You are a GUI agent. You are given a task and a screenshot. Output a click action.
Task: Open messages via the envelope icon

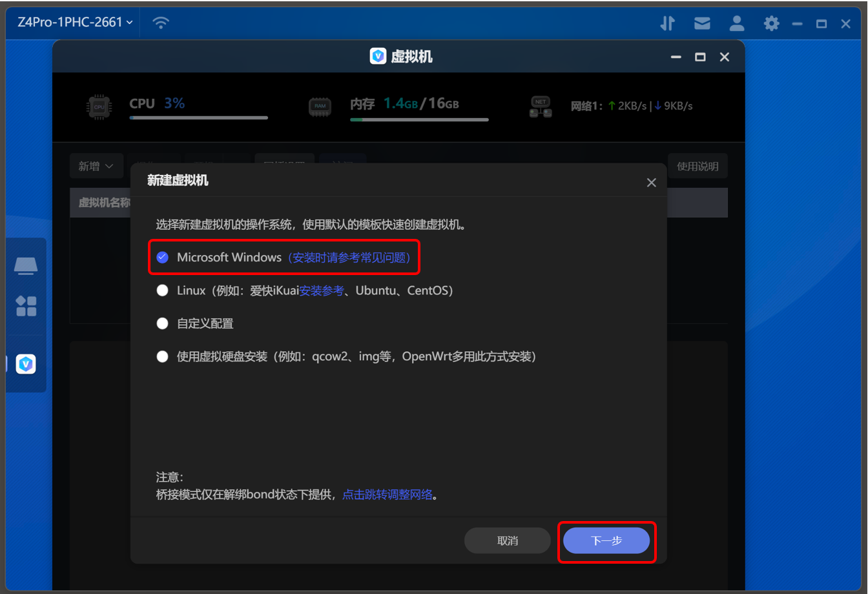tap(702, 23)
